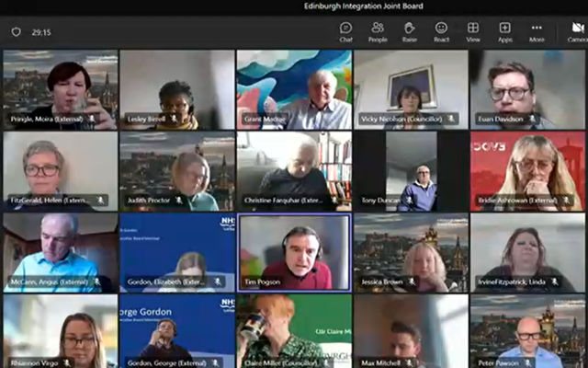Open the React emoji options

(441, 32)
